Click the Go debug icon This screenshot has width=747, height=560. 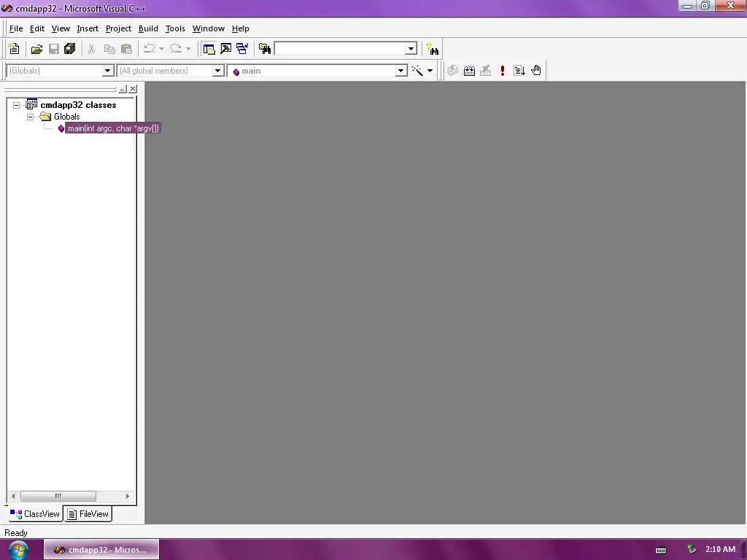pyautogui.click(x=519, y=71)
